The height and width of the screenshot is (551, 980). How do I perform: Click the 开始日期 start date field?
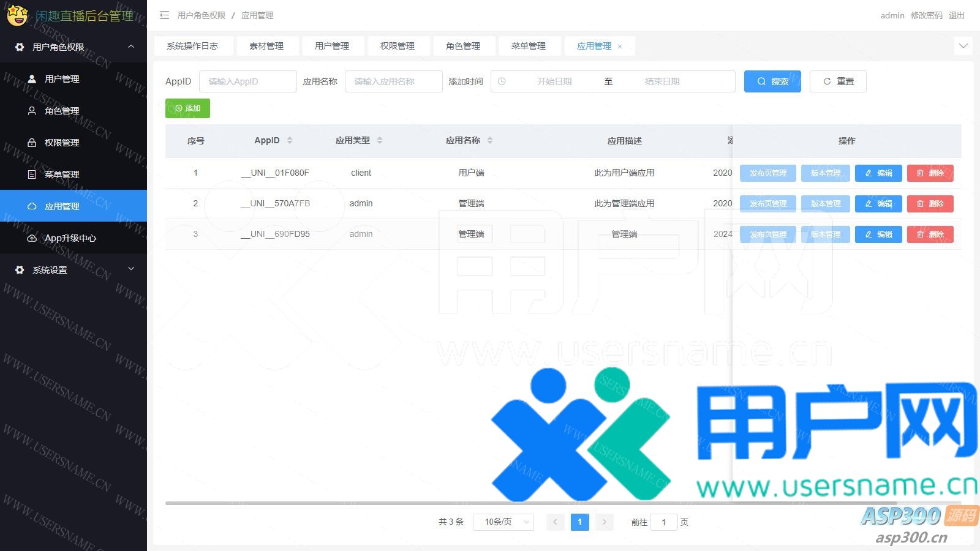(x=554, y=81)
